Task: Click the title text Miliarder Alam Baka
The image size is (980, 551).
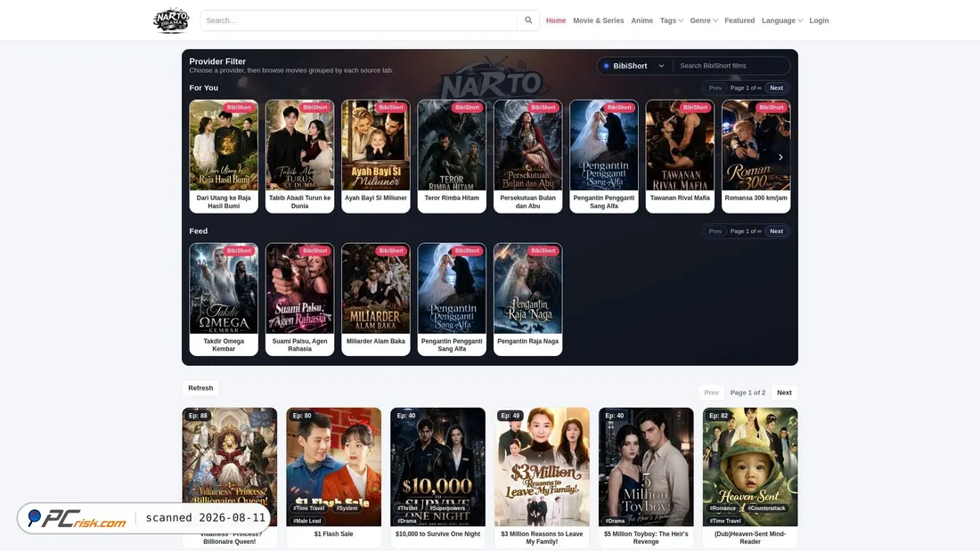Action: [x=376, y=341]
